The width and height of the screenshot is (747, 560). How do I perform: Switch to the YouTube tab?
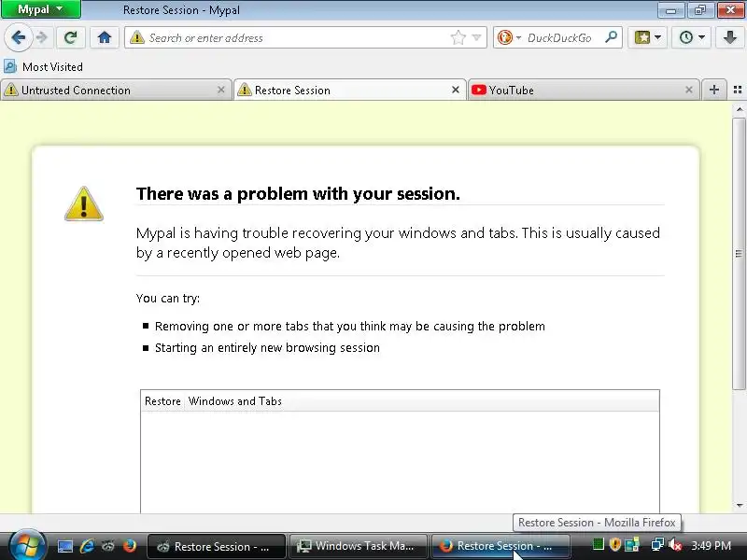click(x=584, y=90)
